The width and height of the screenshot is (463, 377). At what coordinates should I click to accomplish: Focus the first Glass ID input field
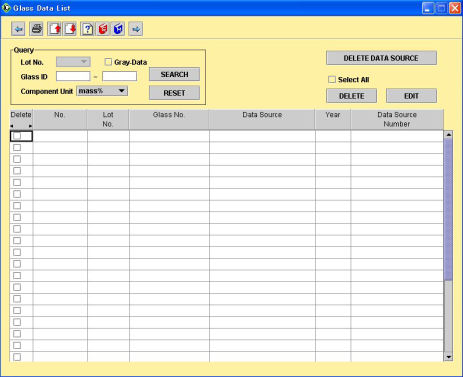[x=73, y=76]
